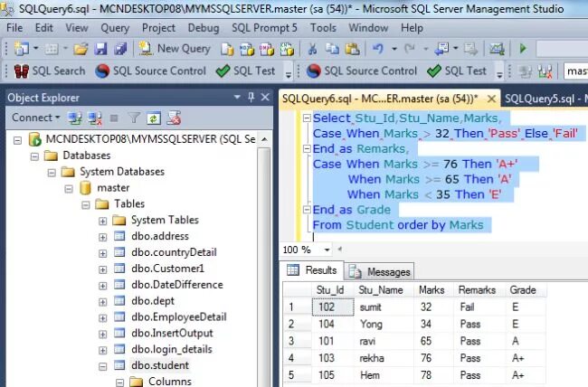Image resolution: width=588 pixels, height=387 pixels.
Task: Close the SQLQuery6.sql tab
Action: (491, 99)
